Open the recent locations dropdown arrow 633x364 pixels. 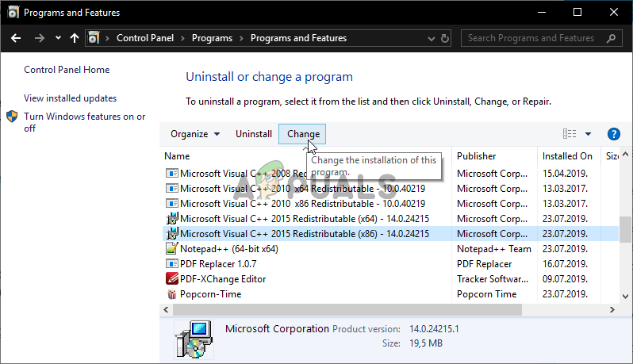(x=58, y=38)
